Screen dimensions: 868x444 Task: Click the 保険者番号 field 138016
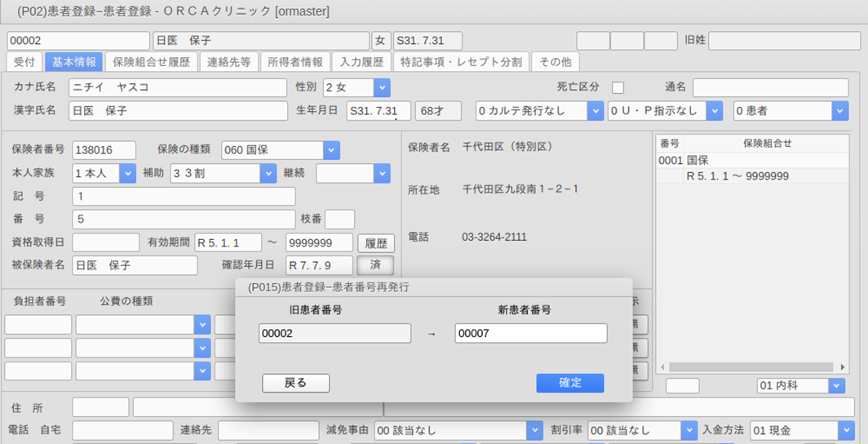(x=104, y=150)
